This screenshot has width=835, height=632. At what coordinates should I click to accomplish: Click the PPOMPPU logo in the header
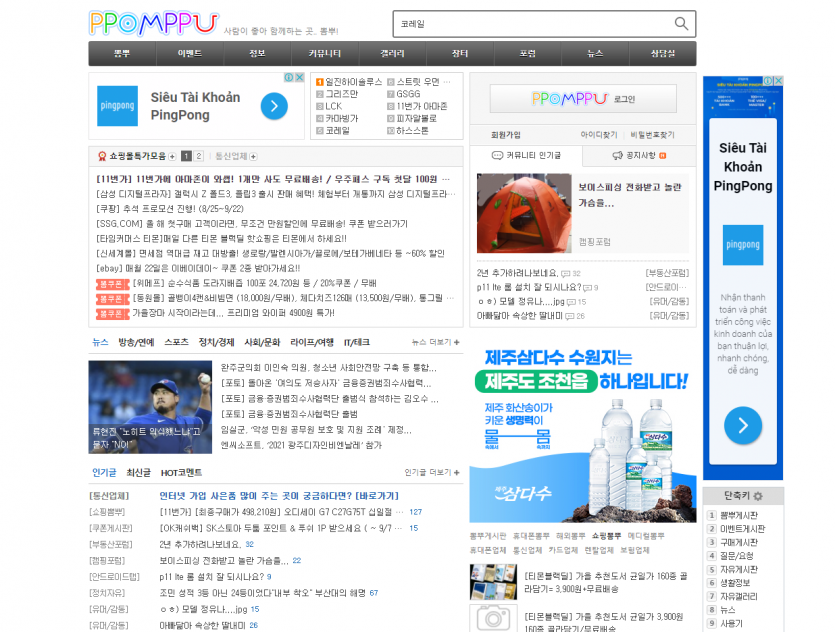pos(153,23)
